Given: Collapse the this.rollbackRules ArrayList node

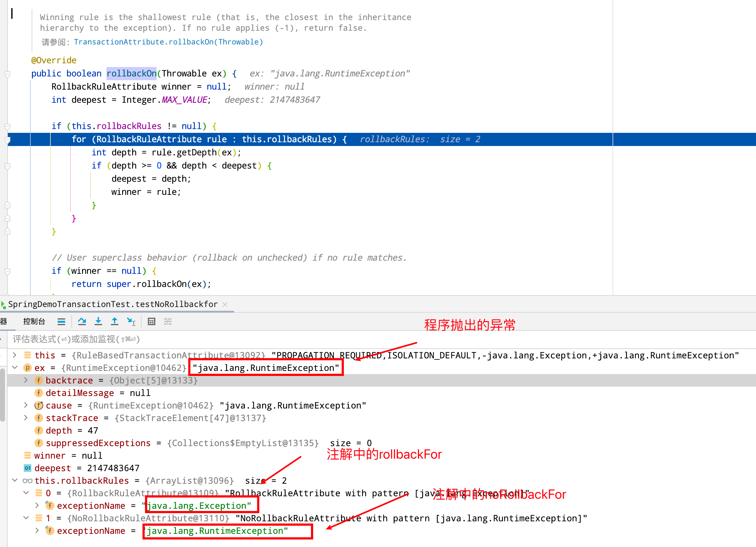Looking at the screenshot, I should 15,480.
